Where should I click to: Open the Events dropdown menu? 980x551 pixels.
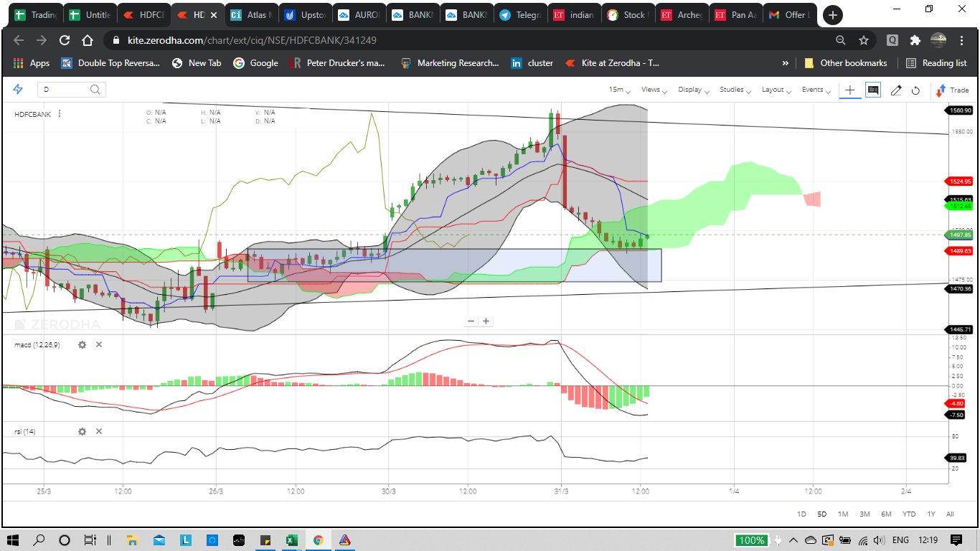pyautogui.click(x=816, y=90)
